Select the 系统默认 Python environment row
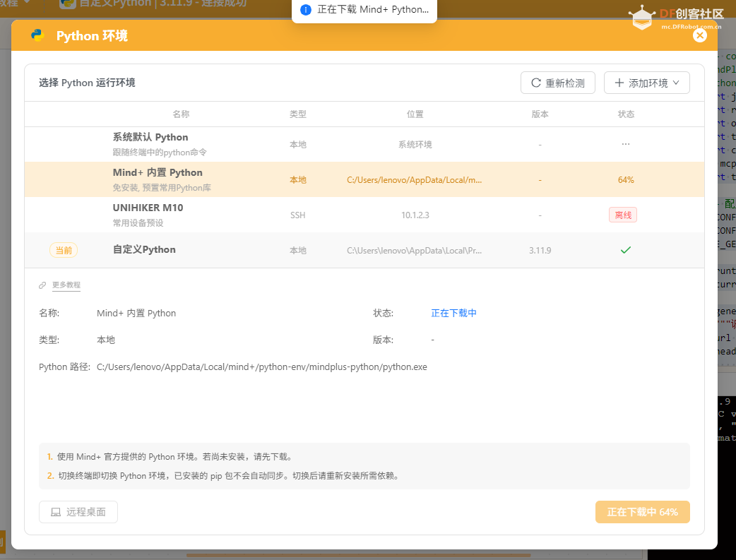This screenshot has height=560, width=736. click(x=364, y=145)
